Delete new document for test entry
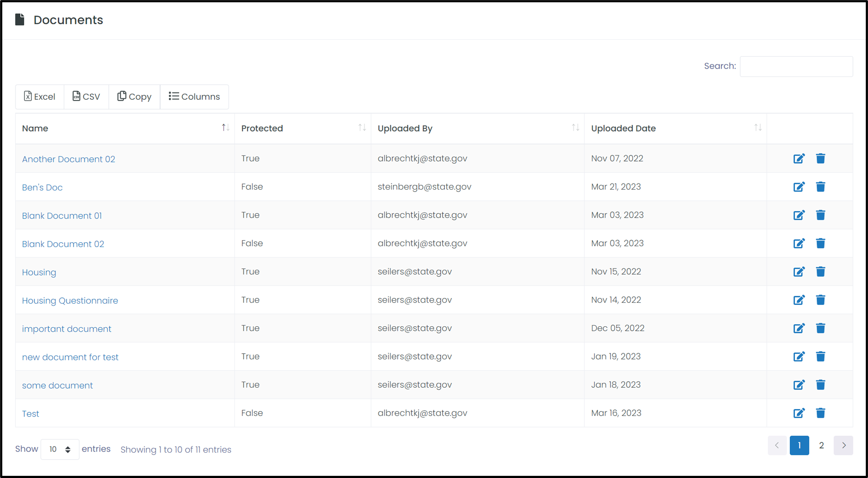Viewport: 868px width, 478px height. coord(820,357)
